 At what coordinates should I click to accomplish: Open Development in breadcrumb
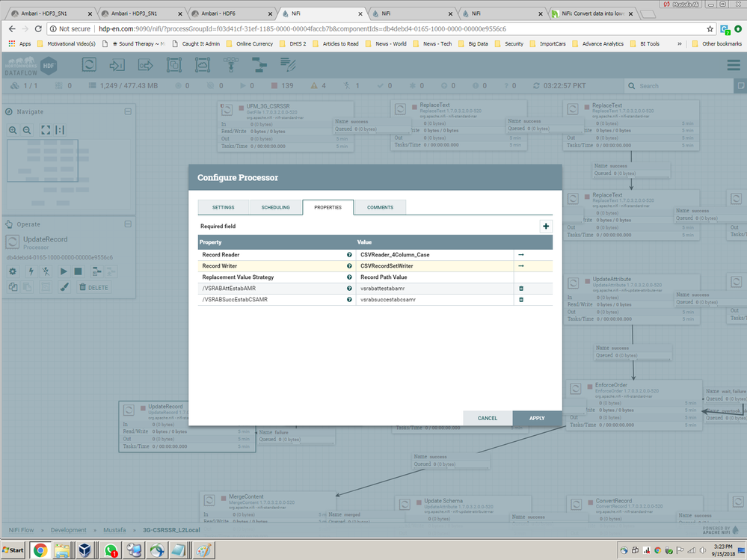69,530
